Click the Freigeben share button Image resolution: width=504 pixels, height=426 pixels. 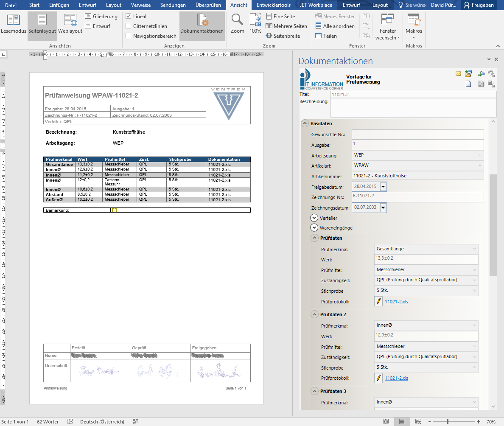(x=479, y=5)
